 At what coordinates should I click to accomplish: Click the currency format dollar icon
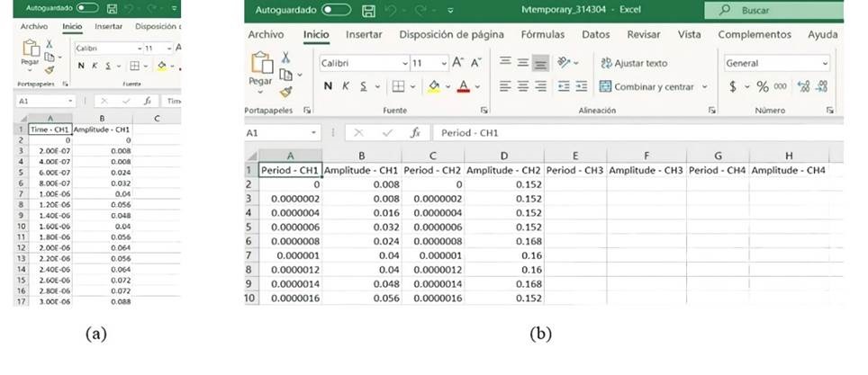(x=733, y=86)
